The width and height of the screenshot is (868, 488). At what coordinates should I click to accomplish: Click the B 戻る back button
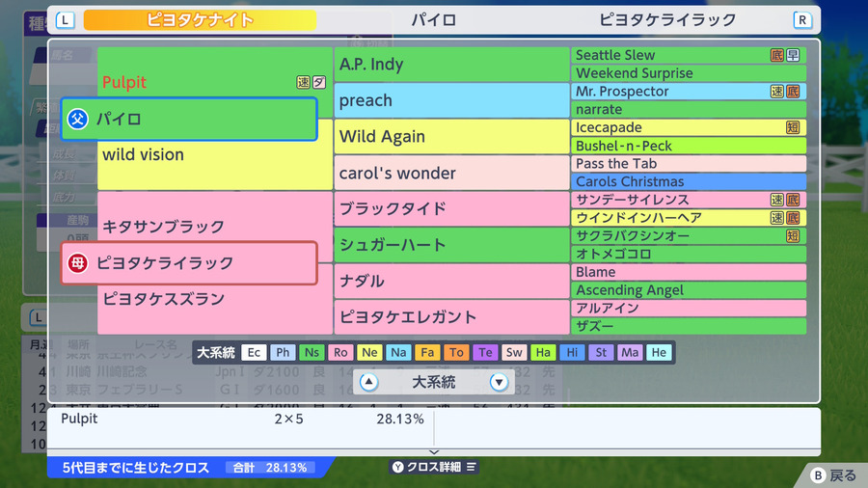(x=833, y=475)
